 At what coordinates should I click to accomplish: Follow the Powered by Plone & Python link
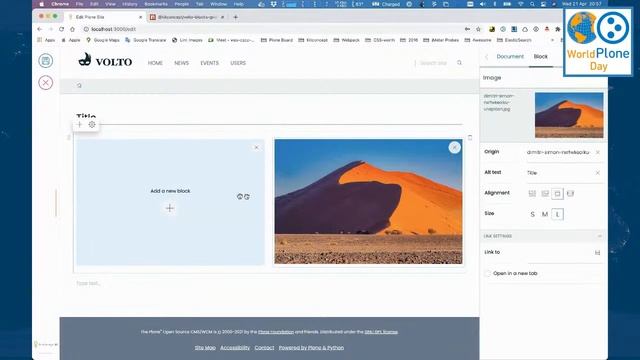coord(311,348)
